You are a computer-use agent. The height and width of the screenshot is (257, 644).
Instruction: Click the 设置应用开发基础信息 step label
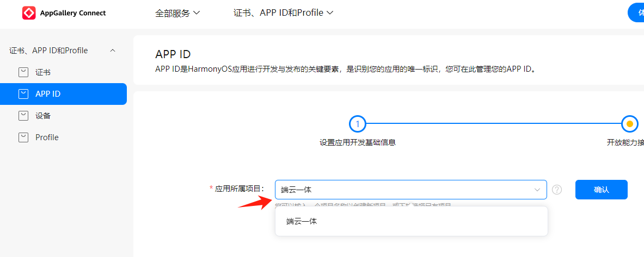click(x=357, y=143)
